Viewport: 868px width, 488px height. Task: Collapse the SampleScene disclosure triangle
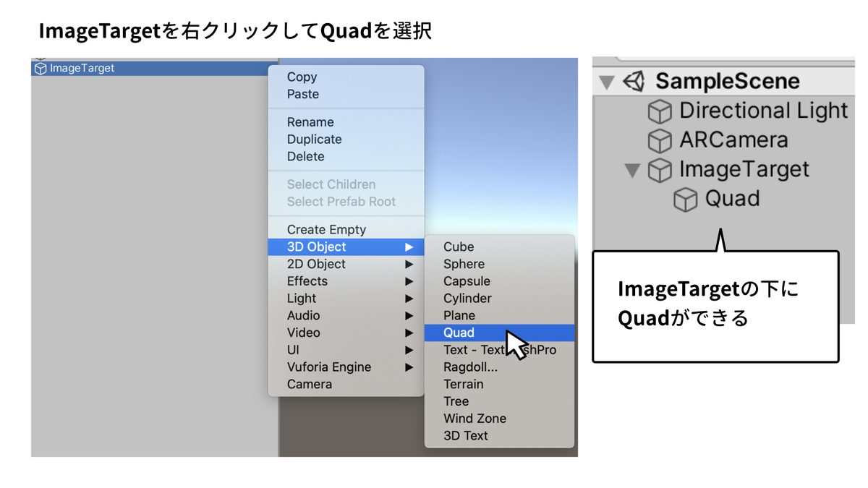[x=606, y=81]
